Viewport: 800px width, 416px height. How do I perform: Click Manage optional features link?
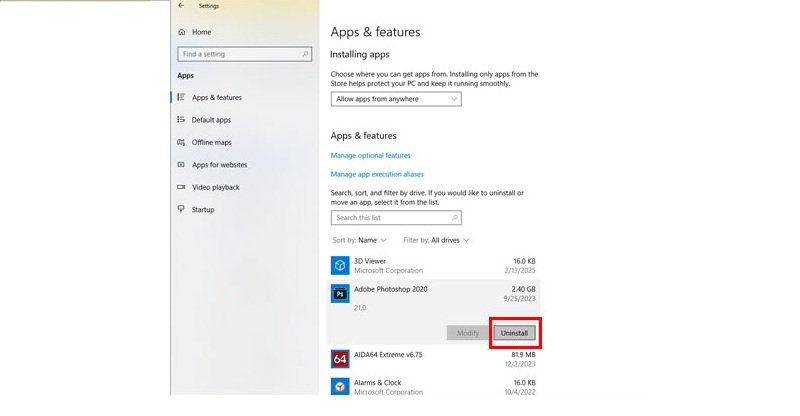tap(370, 155)
